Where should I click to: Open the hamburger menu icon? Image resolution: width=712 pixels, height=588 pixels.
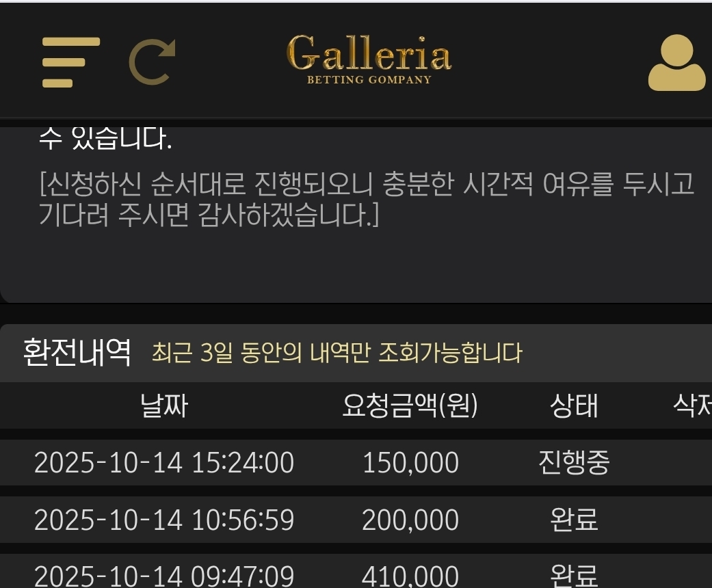point(70,62)
